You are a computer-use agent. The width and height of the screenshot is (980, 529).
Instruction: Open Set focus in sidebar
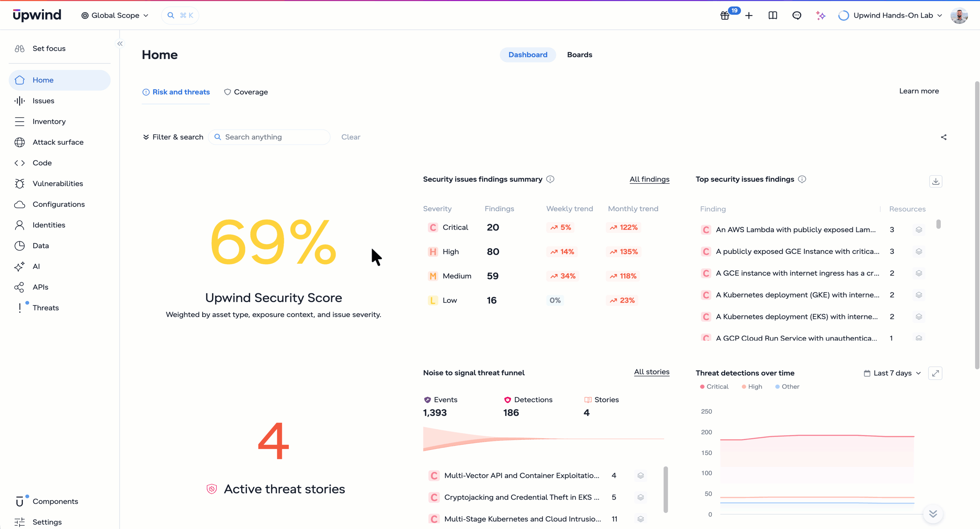click(60, 48)
